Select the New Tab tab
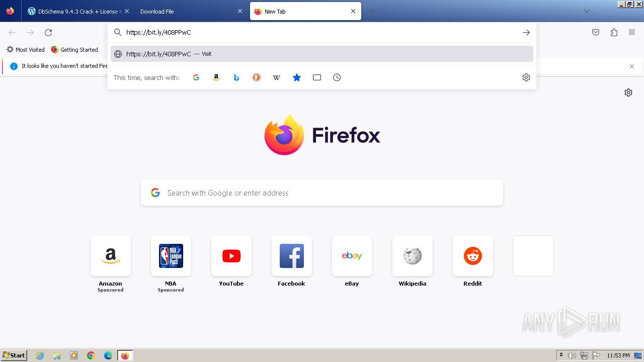The height and width of the screenshot is (362, 644). tap(305, 11)
